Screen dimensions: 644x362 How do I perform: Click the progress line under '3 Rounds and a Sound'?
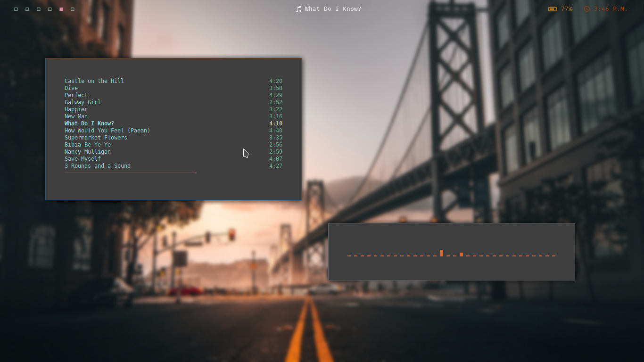click(130, 173)
